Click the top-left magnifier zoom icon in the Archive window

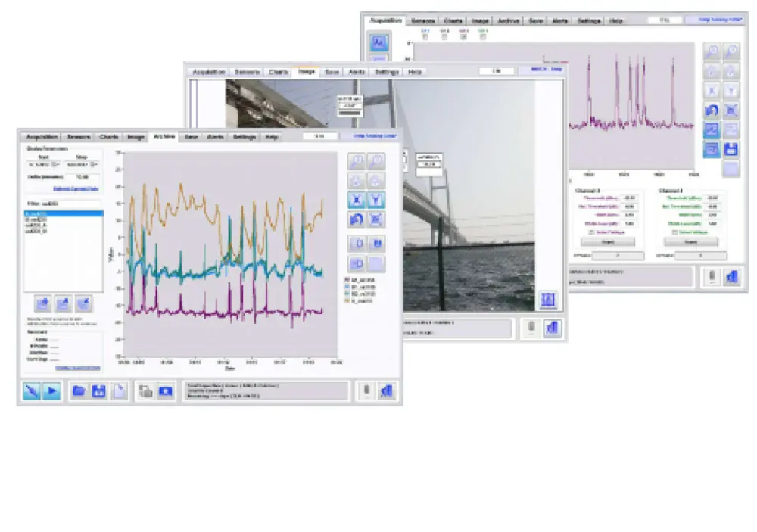pos(356,160)
